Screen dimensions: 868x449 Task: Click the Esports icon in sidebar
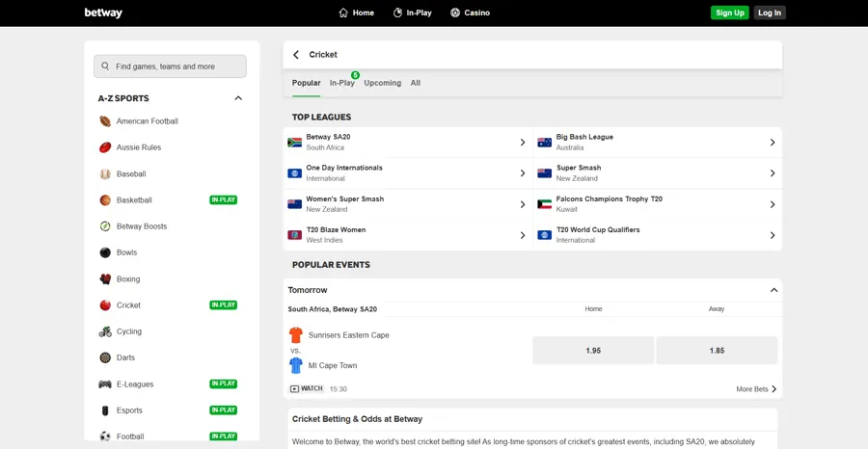[x=105, y=410]
